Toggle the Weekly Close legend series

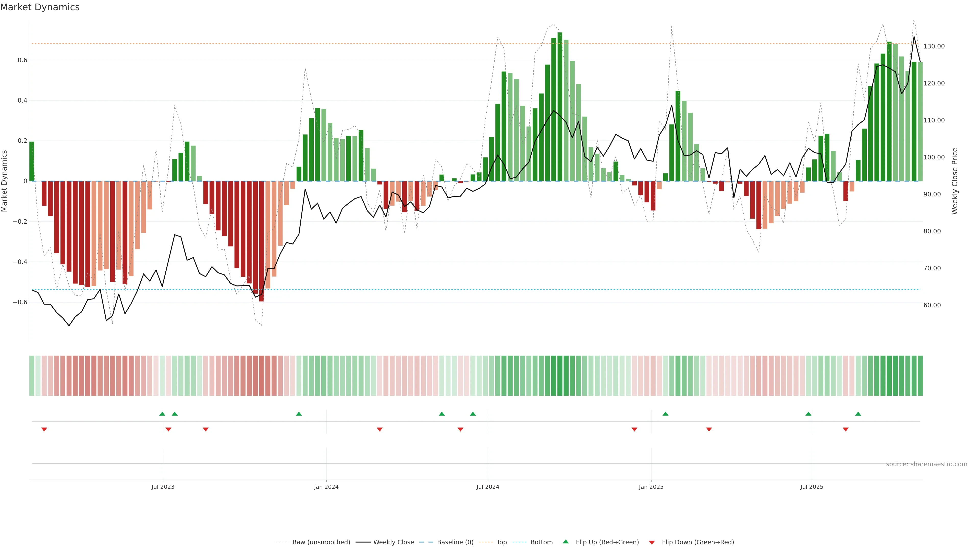(393, 542)
